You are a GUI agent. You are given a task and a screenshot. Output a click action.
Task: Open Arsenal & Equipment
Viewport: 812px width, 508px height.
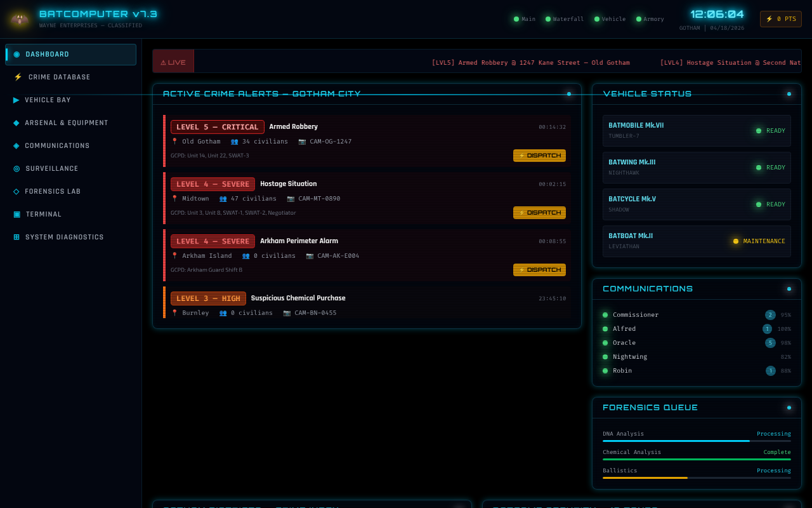coord(71,123)
